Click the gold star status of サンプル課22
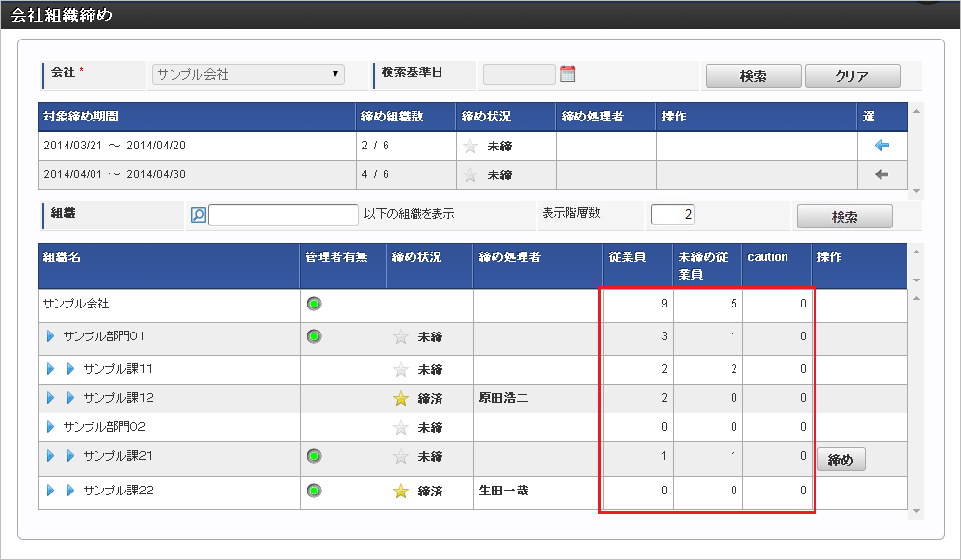The image size is (961, 560). (x=400, y=491)
